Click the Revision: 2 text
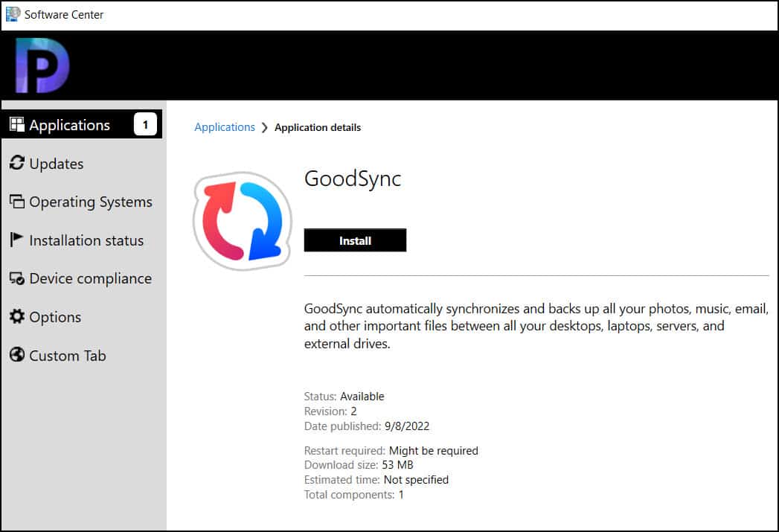 click(330, 411)
